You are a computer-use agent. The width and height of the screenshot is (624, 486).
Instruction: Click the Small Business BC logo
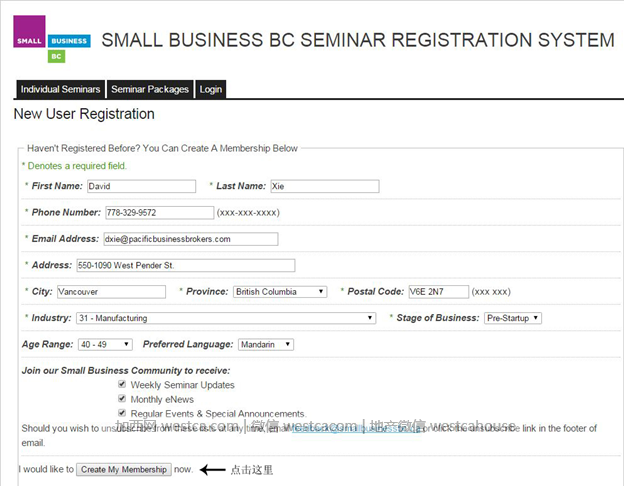(x=52, y=39)
